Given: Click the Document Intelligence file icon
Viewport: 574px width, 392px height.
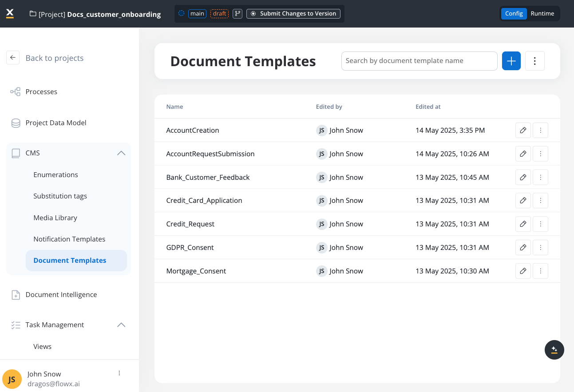Looking at the screenshot, I should tap(16, 295).
